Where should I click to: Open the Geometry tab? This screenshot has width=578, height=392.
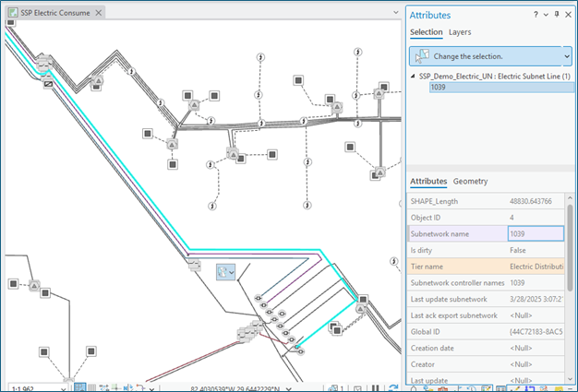[470, 181]
